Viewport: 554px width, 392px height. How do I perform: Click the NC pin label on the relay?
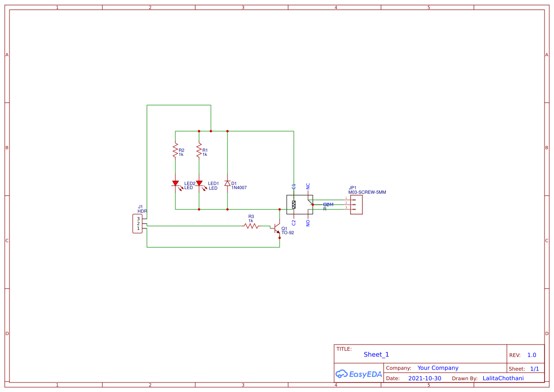tap(308, 185)
